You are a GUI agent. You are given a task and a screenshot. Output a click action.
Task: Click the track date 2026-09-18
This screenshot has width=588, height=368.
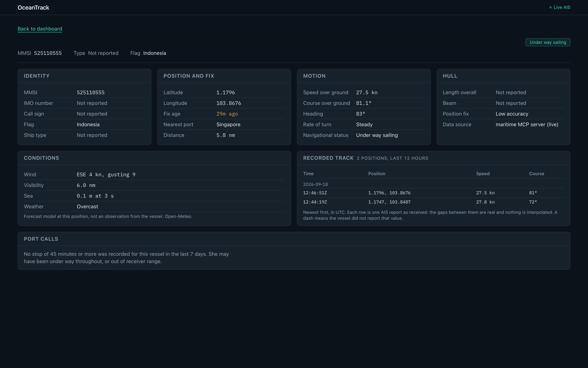click(x=315, y=184)
